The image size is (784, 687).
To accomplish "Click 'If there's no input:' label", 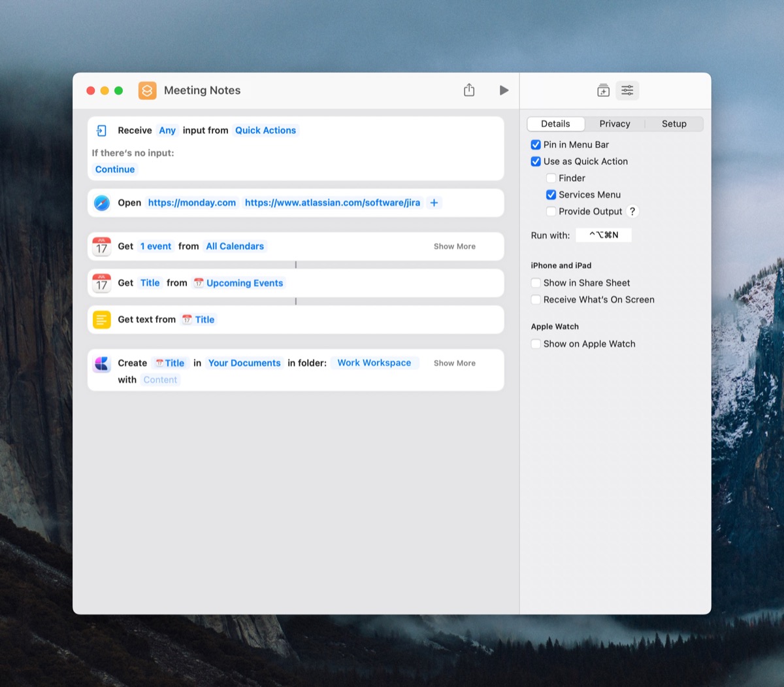I will (x=133, y=153).
